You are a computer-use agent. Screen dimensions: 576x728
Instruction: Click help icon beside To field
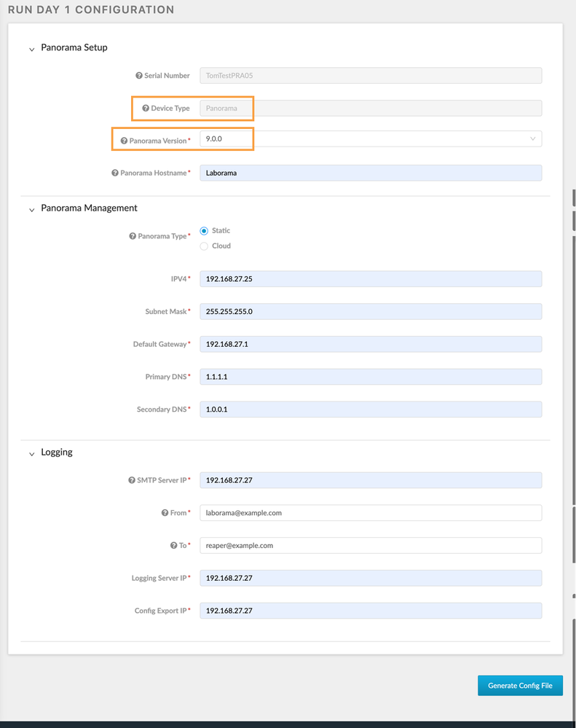[x=173, y=546]
